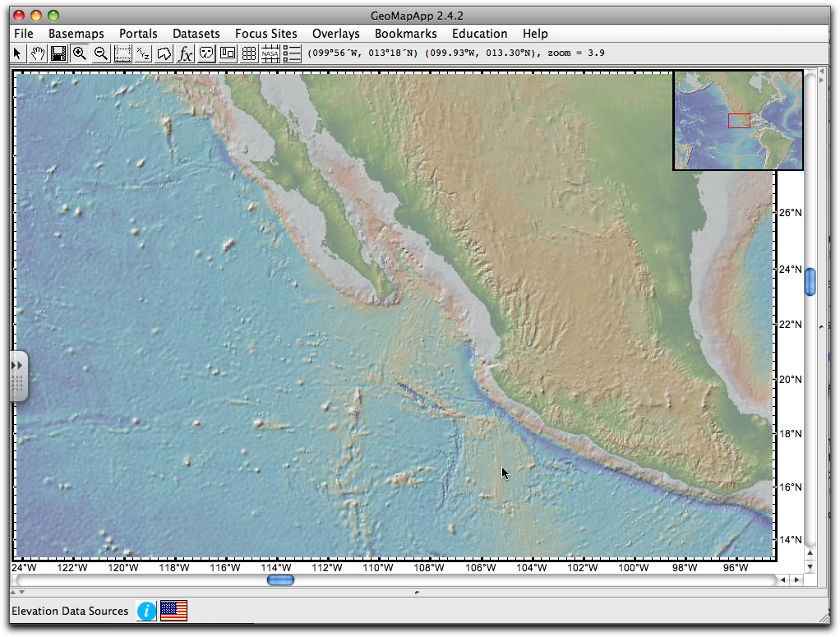Click the save map image icon
The height and width of the screenshot is (637, 840).
[58, 53]
